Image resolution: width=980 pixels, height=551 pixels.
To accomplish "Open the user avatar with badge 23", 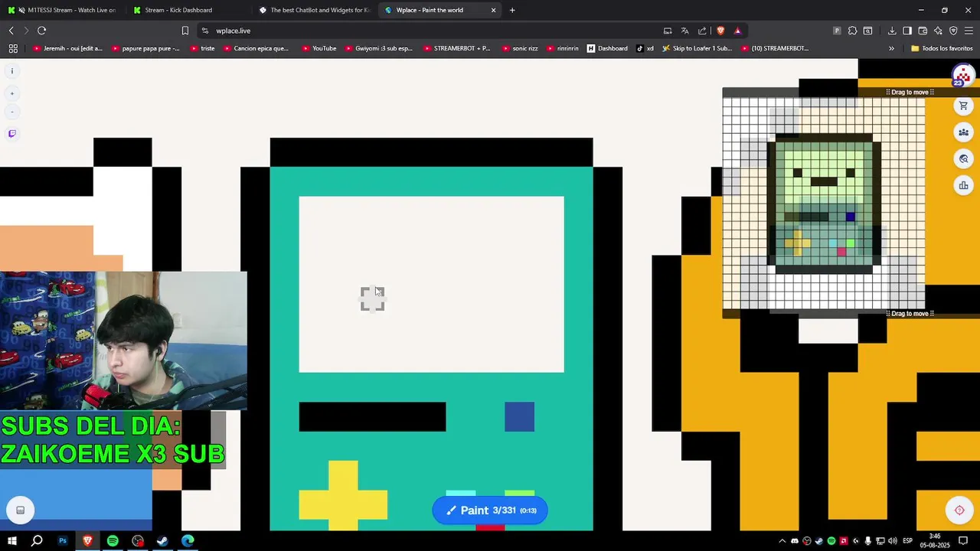I will coord(962,76).
